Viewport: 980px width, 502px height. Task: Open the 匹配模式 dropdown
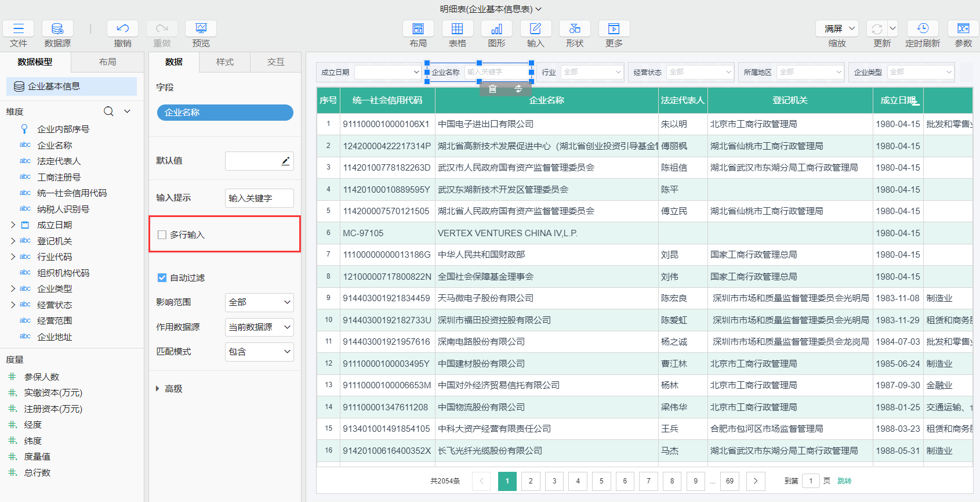click(x=259, y=352)
